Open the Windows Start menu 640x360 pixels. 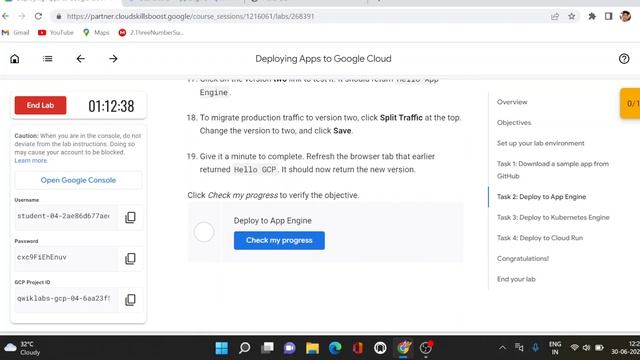click(222, 348)
